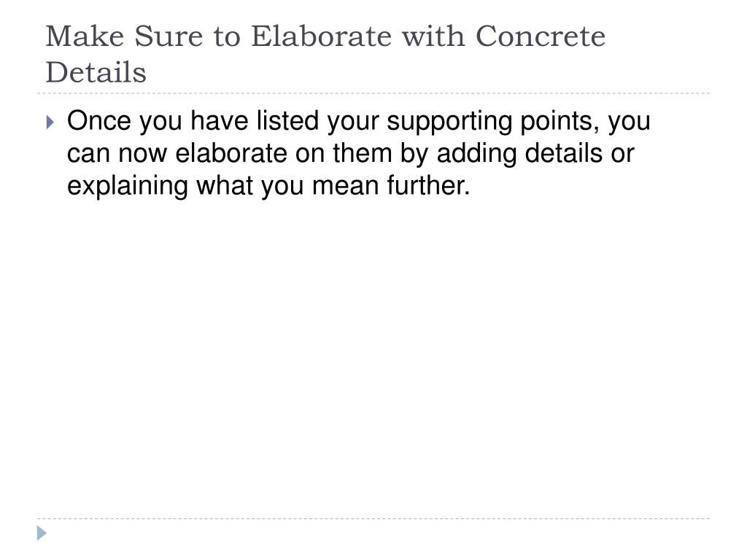The image size is (747, 560).
Task: Click the dotted divider line under the title
Action: pos(373,93)
